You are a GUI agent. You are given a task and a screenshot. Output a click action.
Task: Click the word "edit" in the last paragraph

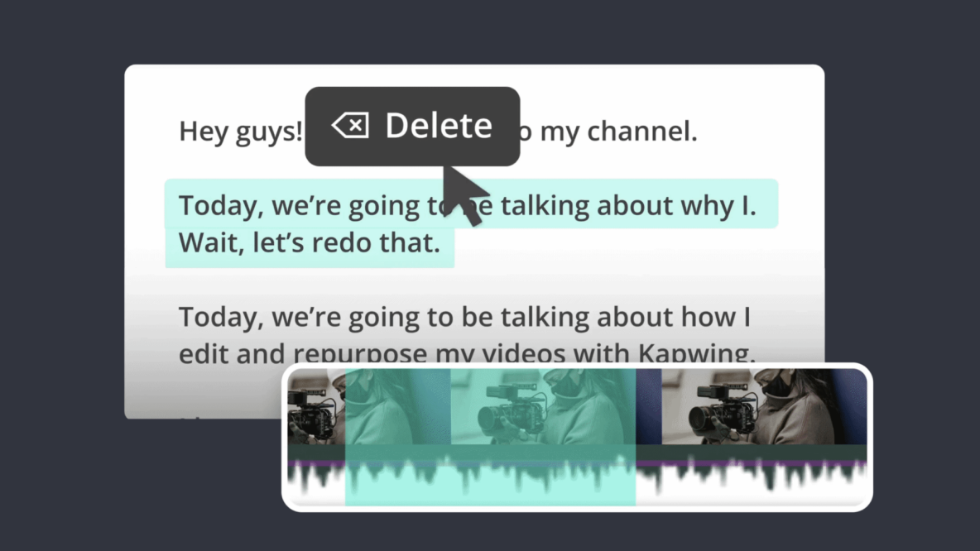tap(207, 354)
